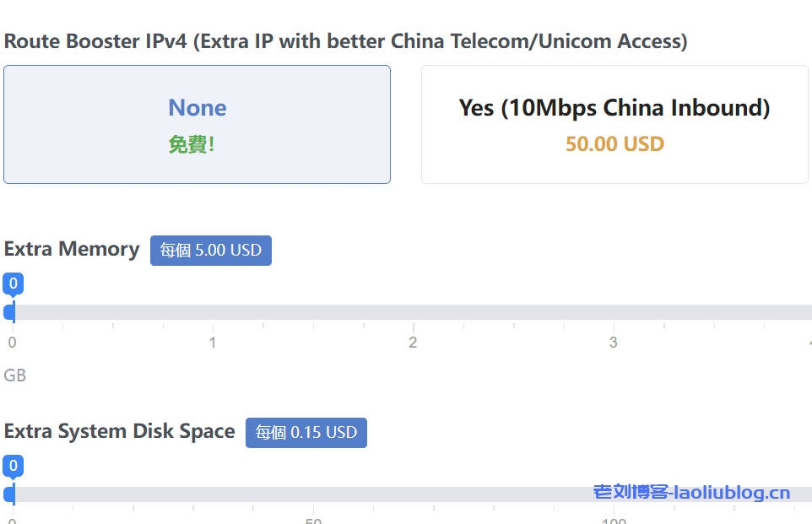Click the 4 mark on memory slider
Viewport: 812px width, 524px height.
pyautogui.click(x=809, y=342)
